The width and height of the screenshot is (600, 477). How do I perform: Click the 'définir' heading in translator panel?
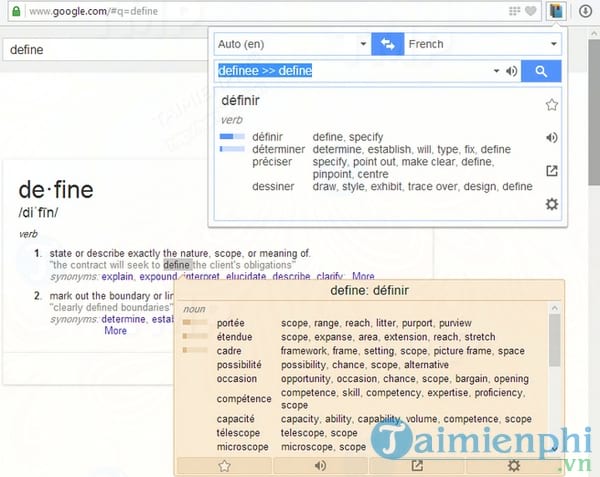coord(240,101)
